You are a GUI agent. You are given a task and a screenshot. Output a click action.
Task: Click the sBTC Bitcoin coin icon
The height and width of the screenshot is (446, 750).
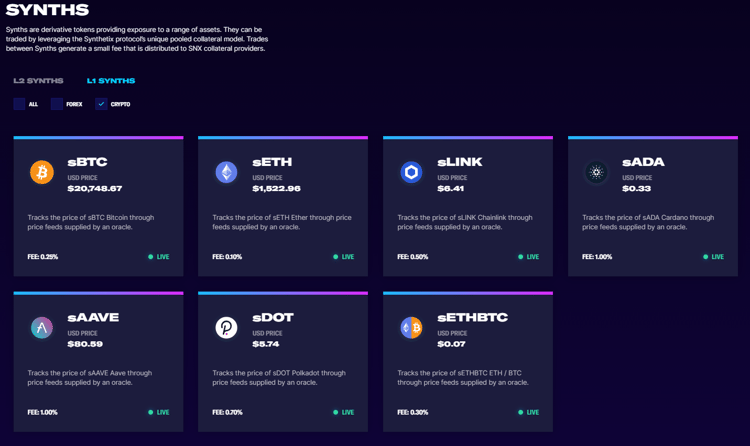42,172
